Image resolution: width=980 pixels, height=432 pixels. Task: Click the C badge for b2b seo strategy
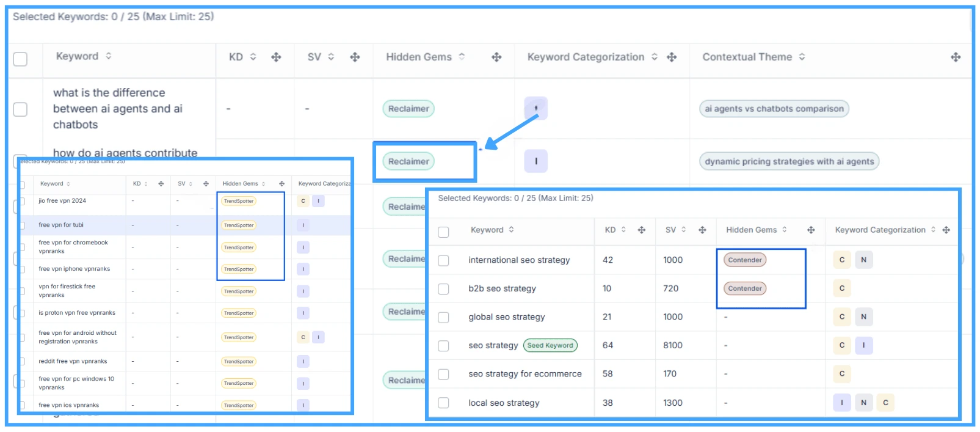tap(842, 288)
